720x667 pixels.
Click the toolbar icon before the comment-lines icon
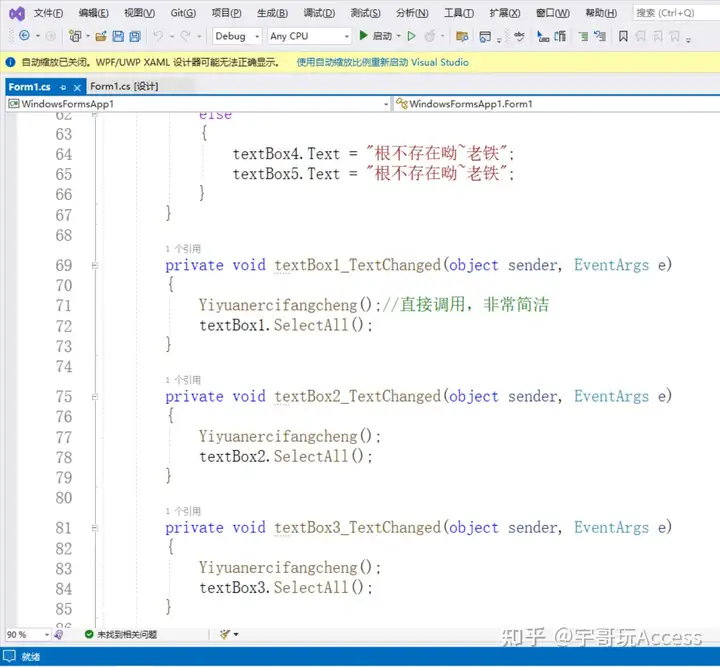point(560,36)
